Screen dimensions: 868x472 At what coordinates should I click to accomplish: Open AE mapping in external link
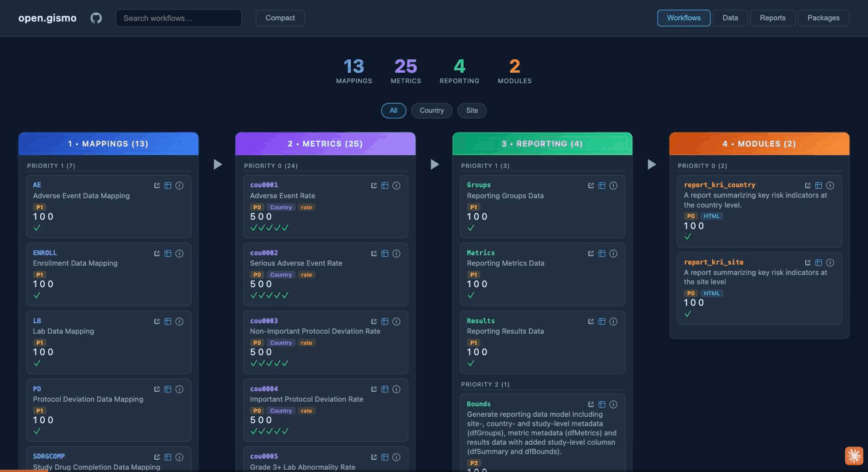pyautogui.click(x=157, y=185)
